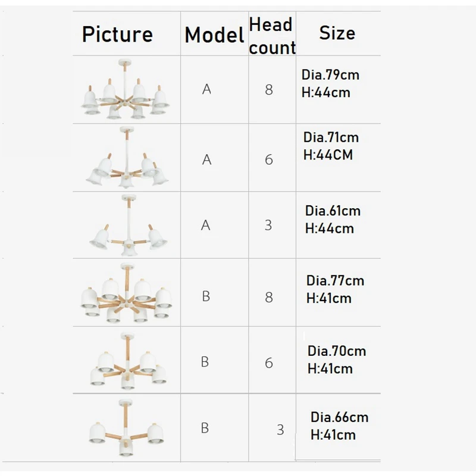This screenshot has height=476, width=476.
Task: Select the Model A 6-head chandelier image
Action: (x=127, y=158)
